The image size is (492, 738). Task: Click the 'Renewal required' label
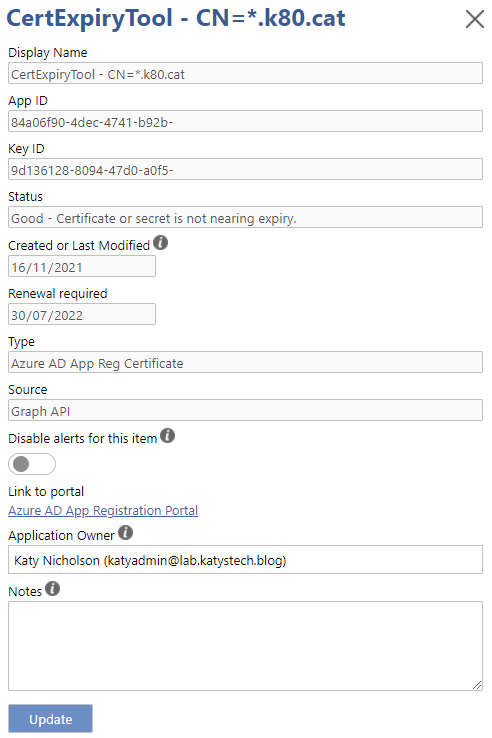58,294
